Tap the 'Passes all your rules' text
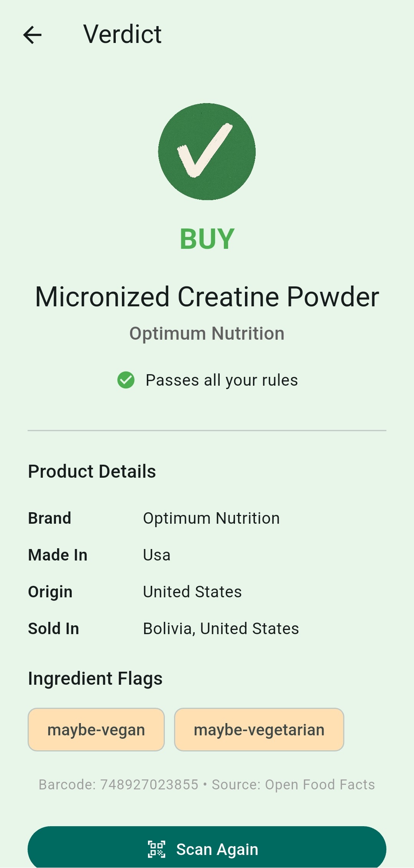The width and height of the screenshot is (414, 868). click(x=222, y=380)
